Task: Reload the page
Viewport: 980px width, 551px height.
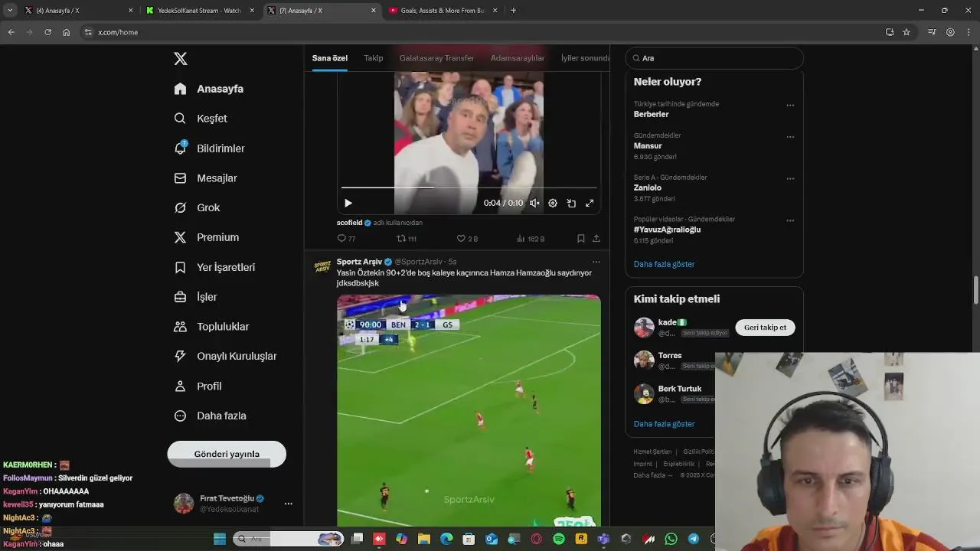Action: [47, 32]
